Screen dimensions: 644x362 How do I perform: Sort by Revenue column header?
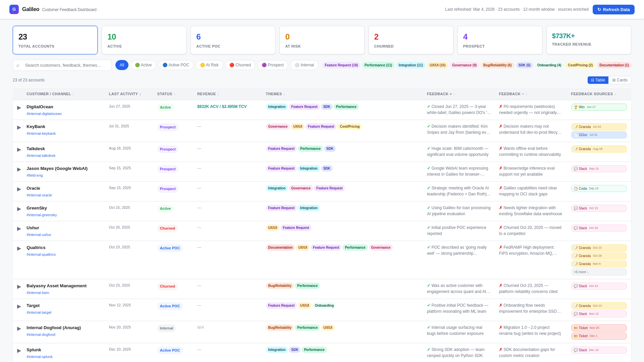click(x=208, y=94)
